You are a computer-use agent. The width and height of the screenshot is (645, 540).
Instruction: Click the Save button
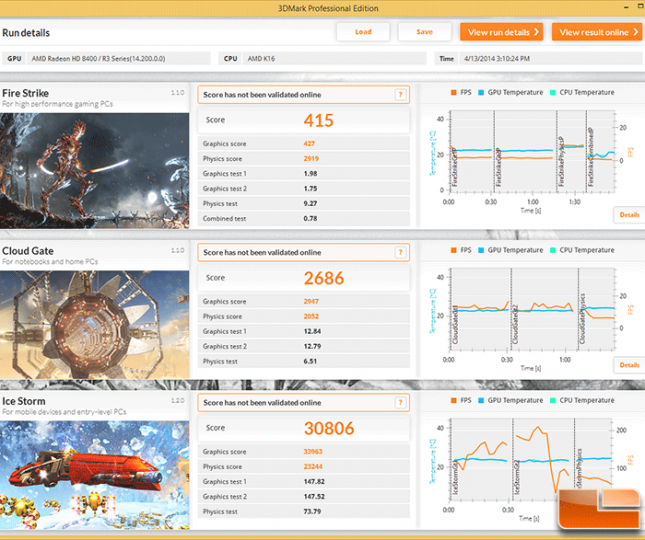pyautogui.click(x=425, y=32)
